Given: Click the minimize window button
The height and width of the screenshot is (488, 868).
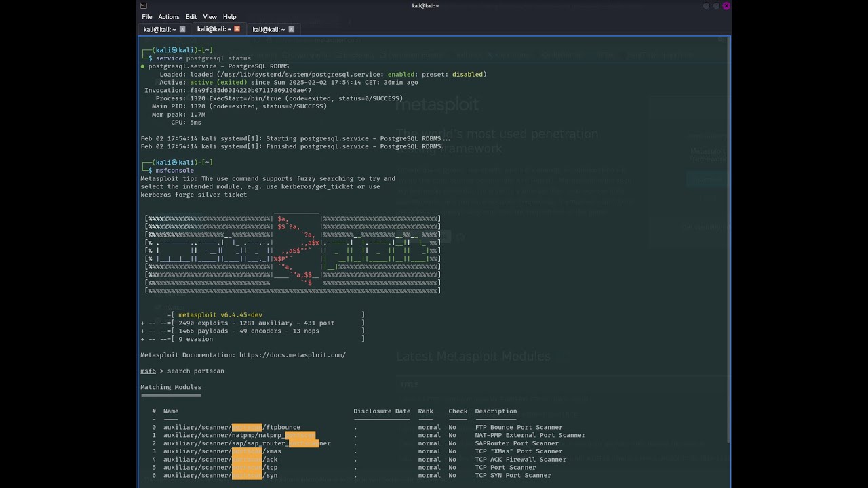Looking at the screenshot, I should tap(706, 6).
